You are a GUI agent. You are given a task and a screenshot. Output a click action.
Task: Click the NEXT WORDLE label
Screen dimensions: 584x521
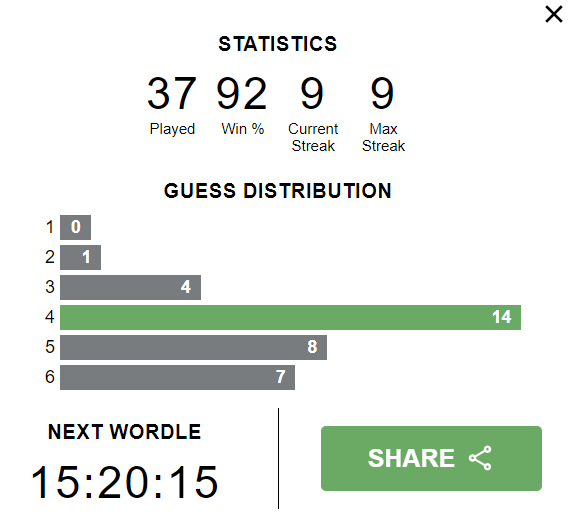124,432
